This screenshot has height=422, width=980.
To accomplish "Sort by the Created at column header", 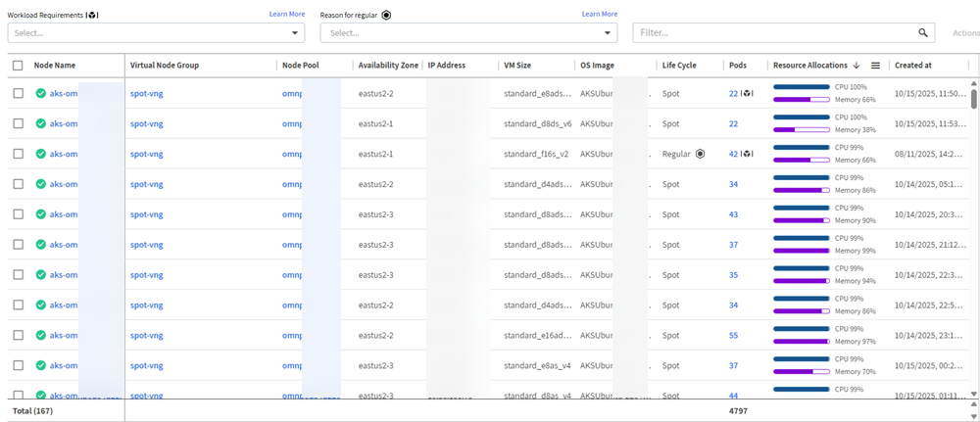I will [x=913, y=66].
